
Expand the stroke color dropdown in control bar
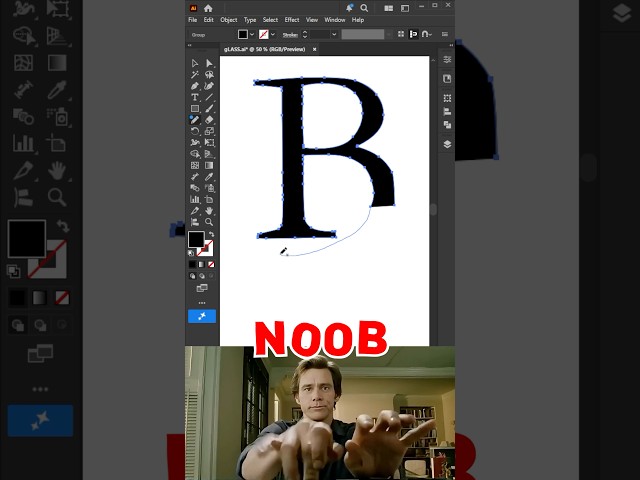(x=273, y=35)
